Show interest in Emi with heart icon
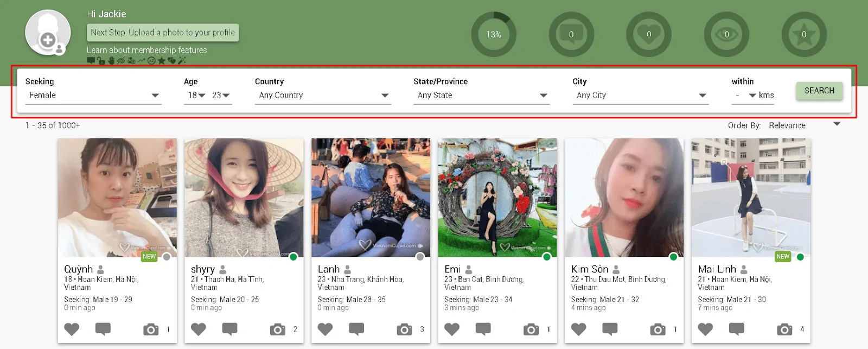868x349 pixels. pyautogui.click(x=452, y=329)
